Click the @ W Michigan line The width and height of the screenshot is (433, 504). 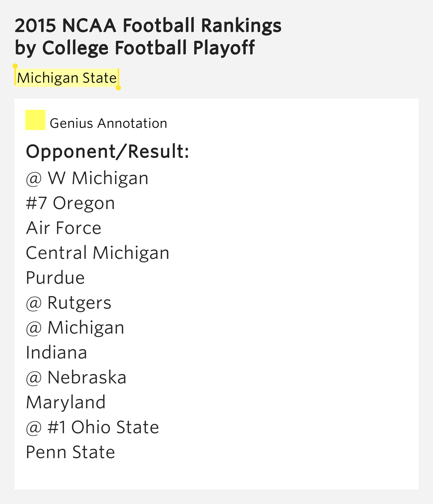(87, 178)
